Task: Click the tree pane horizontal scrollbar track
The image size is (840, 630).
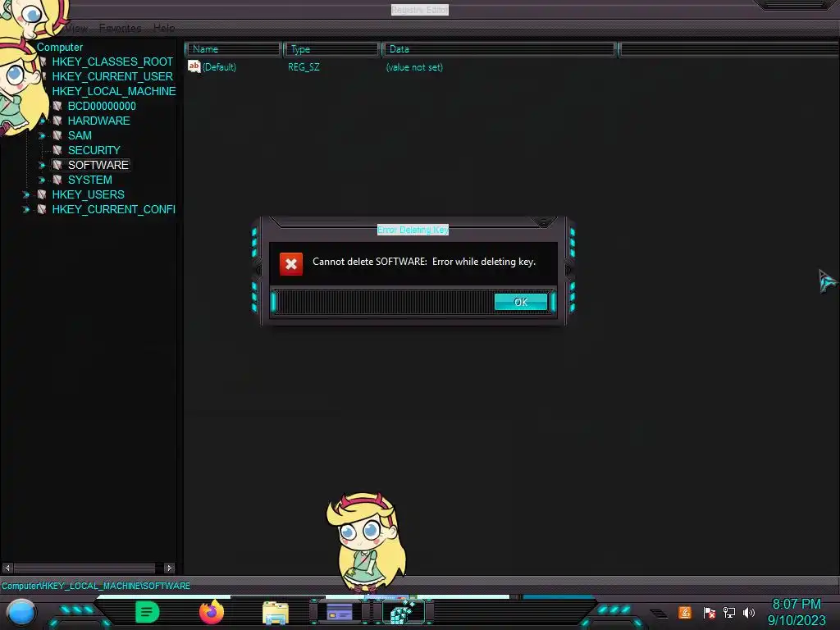Action: (84, 568)
